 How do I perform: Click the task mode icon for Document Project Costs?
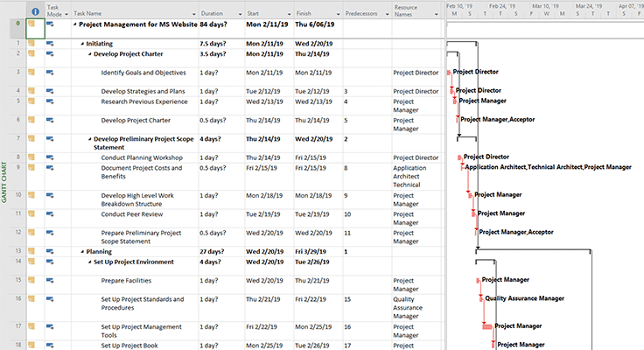click(50, 168)
